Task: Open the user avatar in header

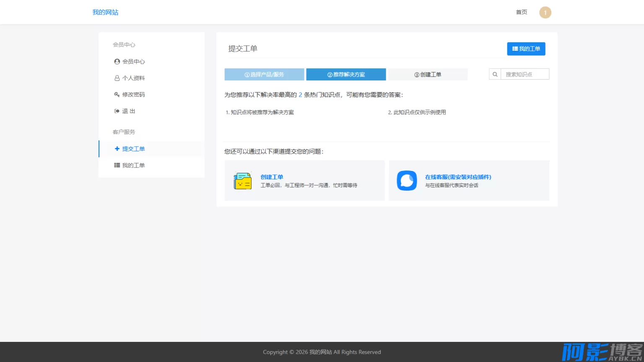Action: click(x=545, y=13)
